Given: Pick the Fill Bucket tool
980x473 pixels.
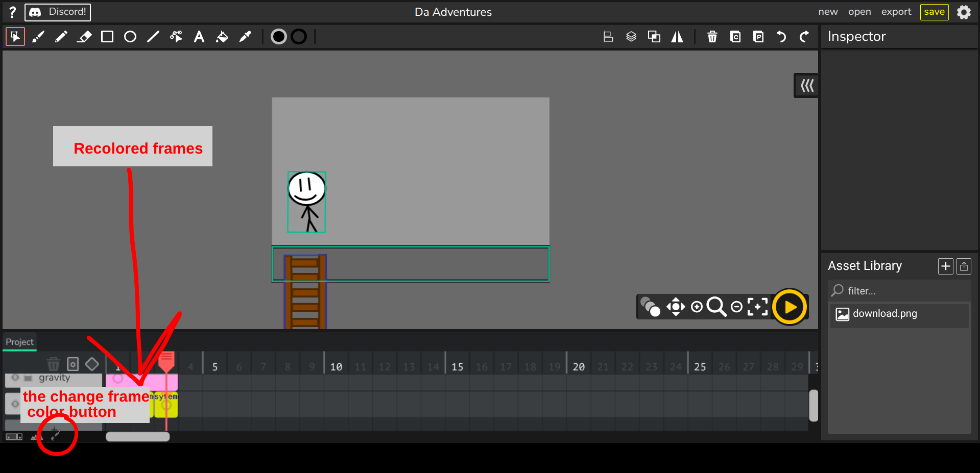Looking at the screenshot, I should click(222, 37).
